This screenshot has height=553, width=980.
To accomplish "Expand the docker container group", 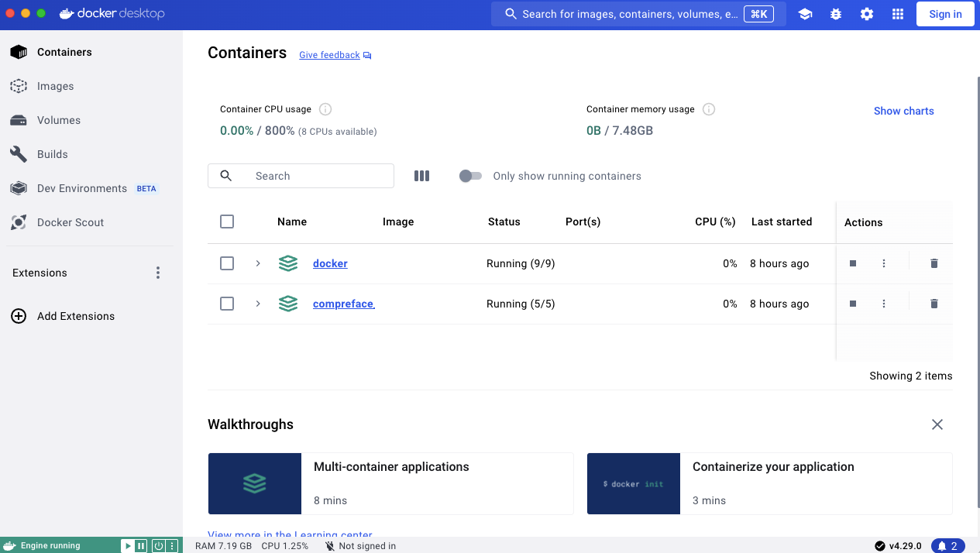I will point(258,263).
